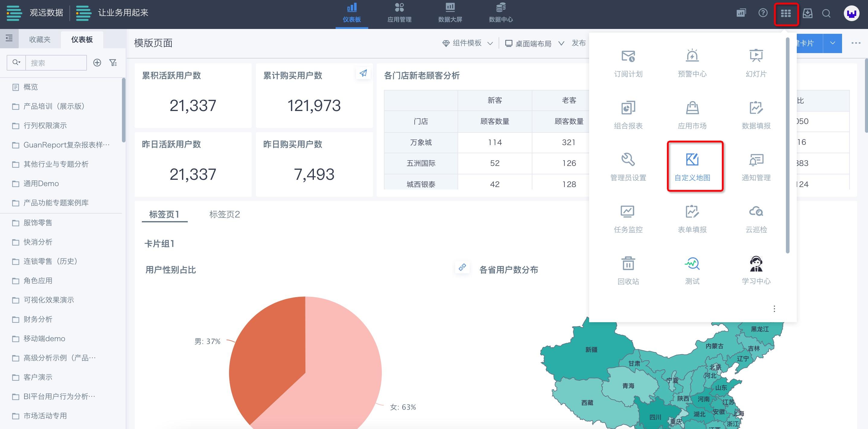Open the 云巡检 cloud inspection icon
The width and height of the screenshot is (868, 429).
click(x=756, y=211)
